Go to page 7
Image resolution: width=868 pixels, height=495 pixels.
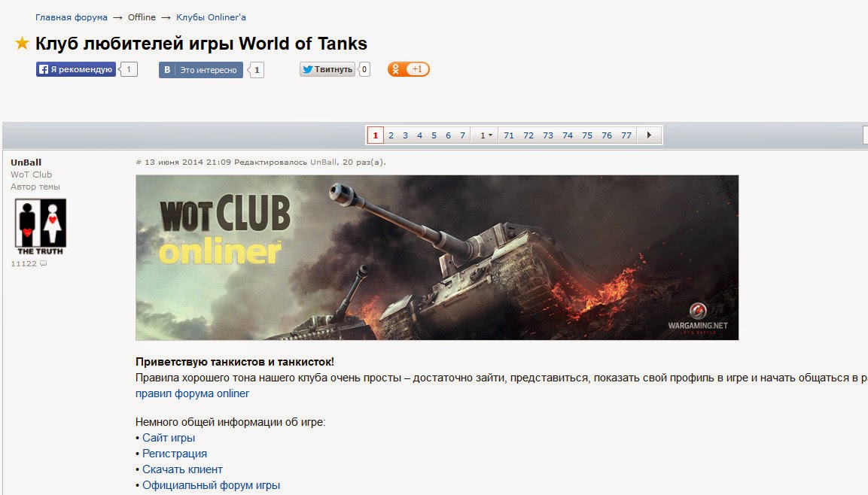[x=463, y=135]
